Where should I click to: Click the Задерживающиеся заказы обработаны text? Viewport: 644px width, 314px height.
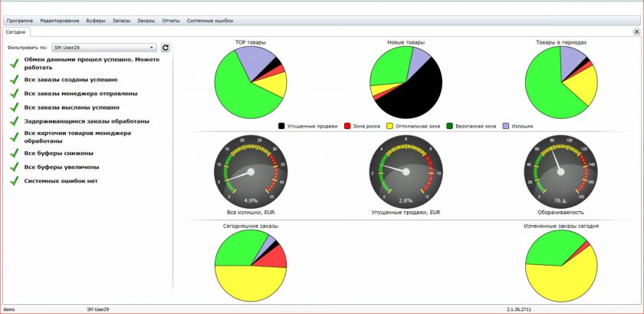tap(87, 121)
